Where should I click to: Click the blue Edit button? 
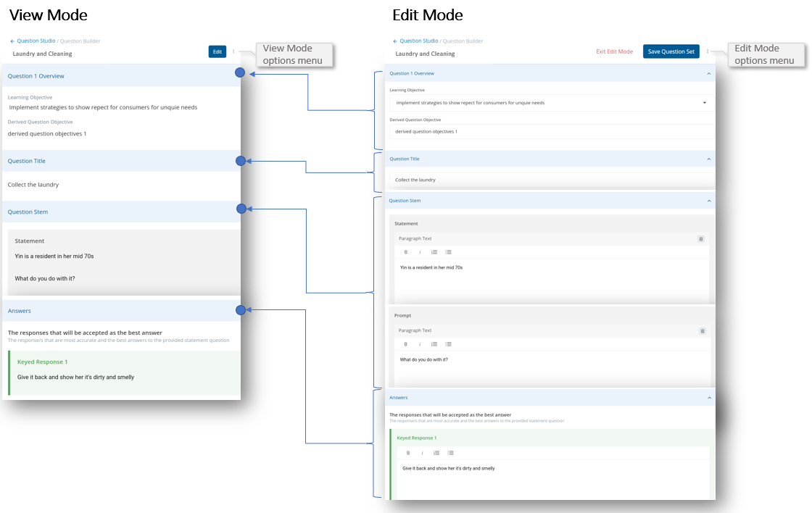[x=217, y=51]
